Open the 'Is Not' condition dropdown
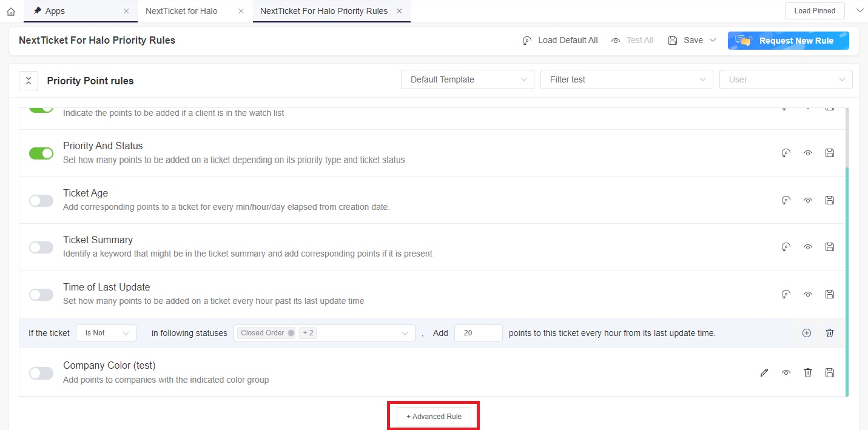Viewport: 868px width, 430px height. 107,333
